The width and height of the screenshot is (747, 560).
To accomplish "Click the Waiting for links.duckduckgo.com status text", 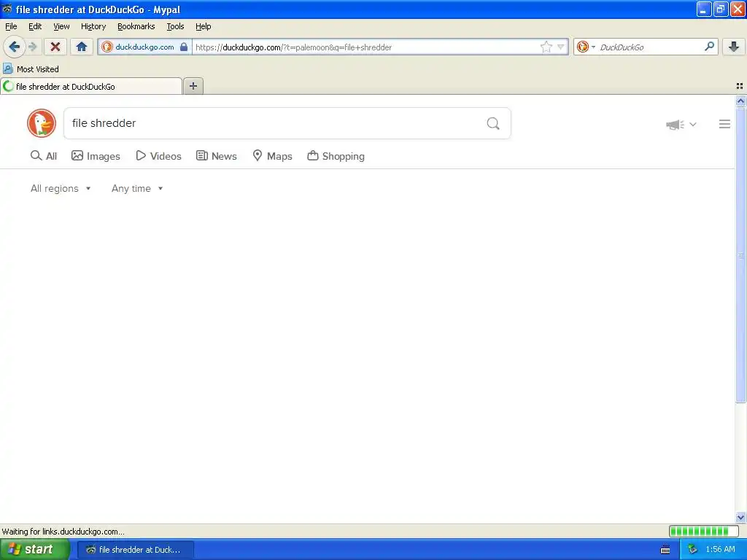I will (x=63, y=532).
